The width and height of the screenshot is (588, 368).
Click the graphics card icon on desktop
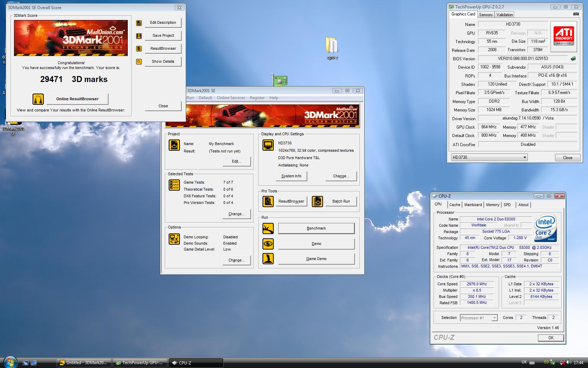279,80
